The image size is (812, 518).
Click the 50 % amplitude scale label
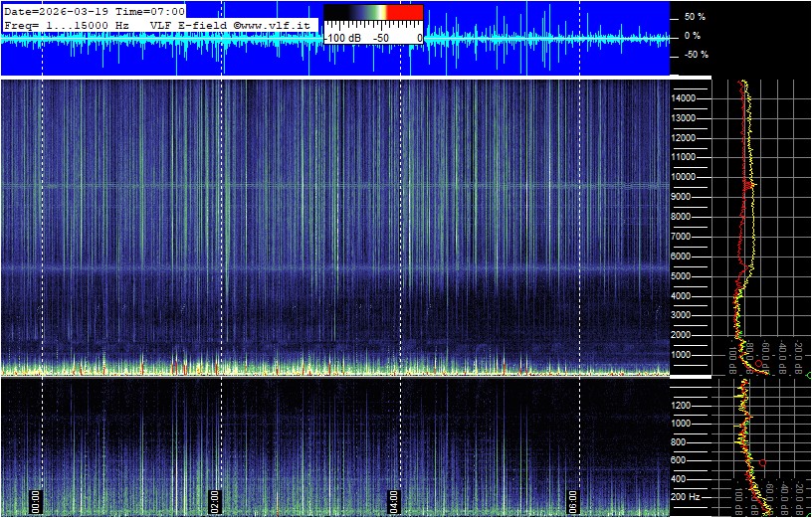coord(695,17)
